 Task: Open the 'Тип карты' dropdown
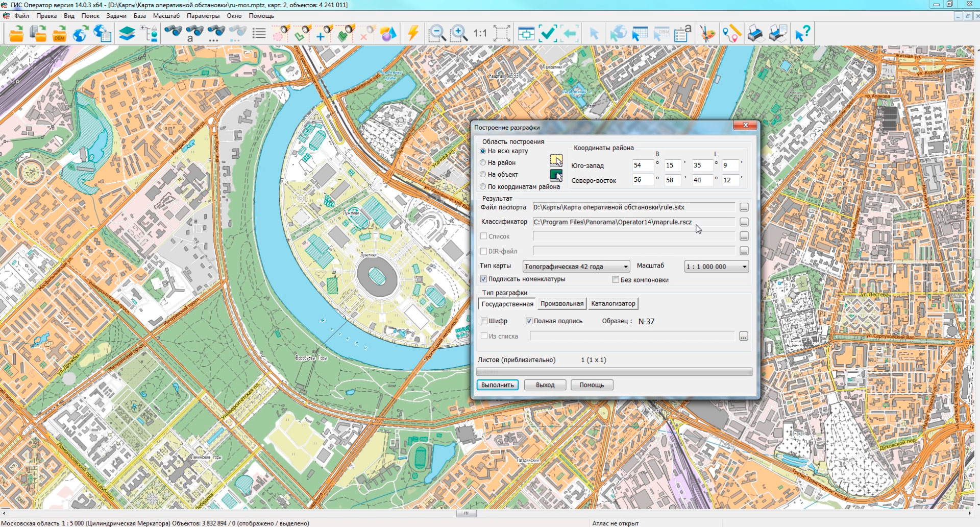click(x=576, y=267)
